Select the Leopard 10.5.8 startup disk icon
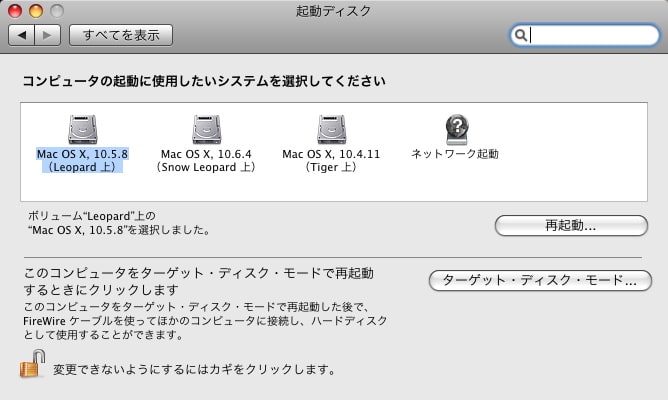The width and height of the screenshot is (668, 400). click(x=83, y=129)
